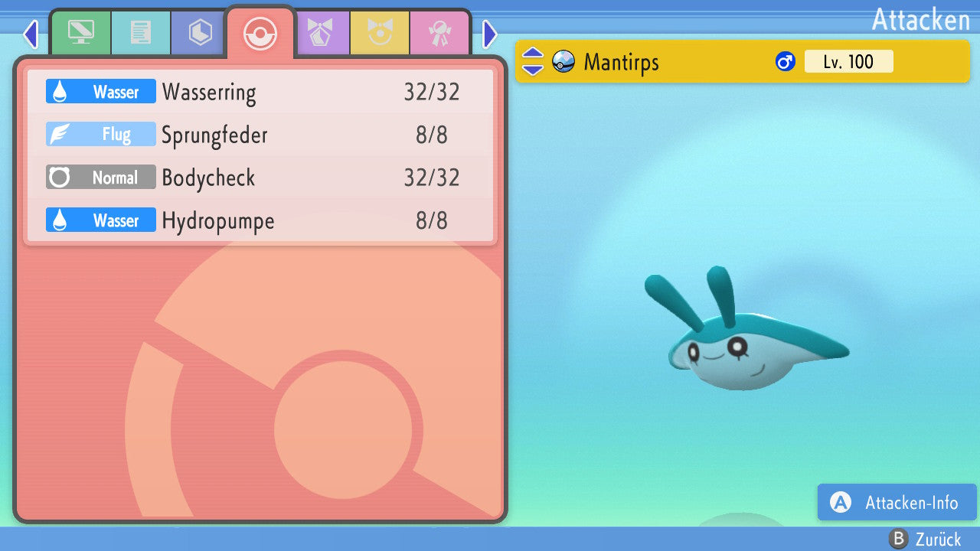Go to next tab with right arrow

pyautogui.click(x=490, y=34)
